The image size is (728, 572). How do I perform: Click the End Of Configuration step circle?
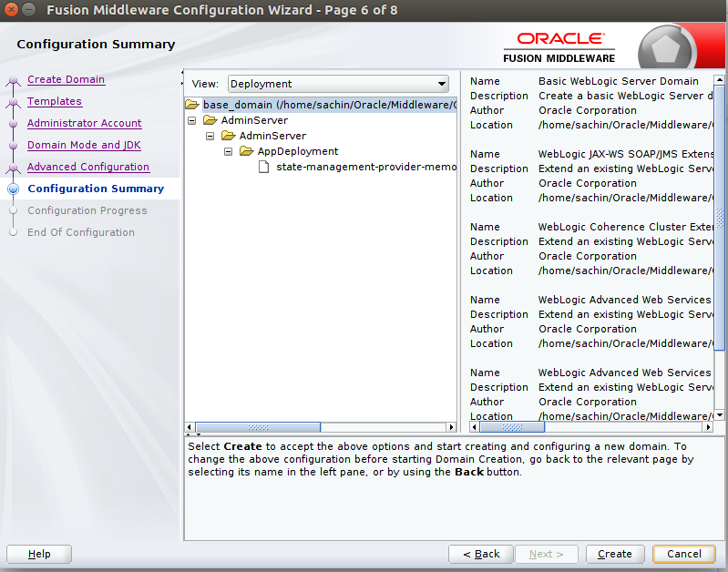[x=14, y=232]
